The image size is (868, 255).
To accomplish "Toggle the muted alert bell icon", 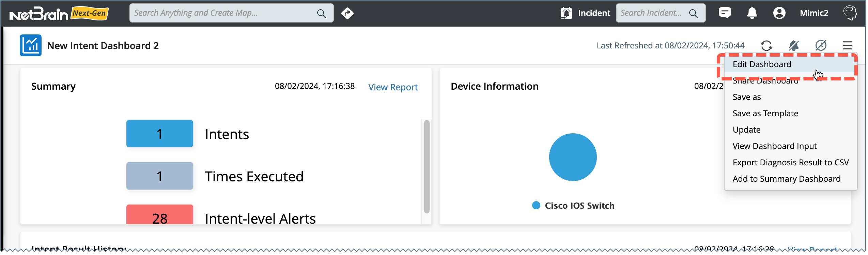I will point(793,46).
